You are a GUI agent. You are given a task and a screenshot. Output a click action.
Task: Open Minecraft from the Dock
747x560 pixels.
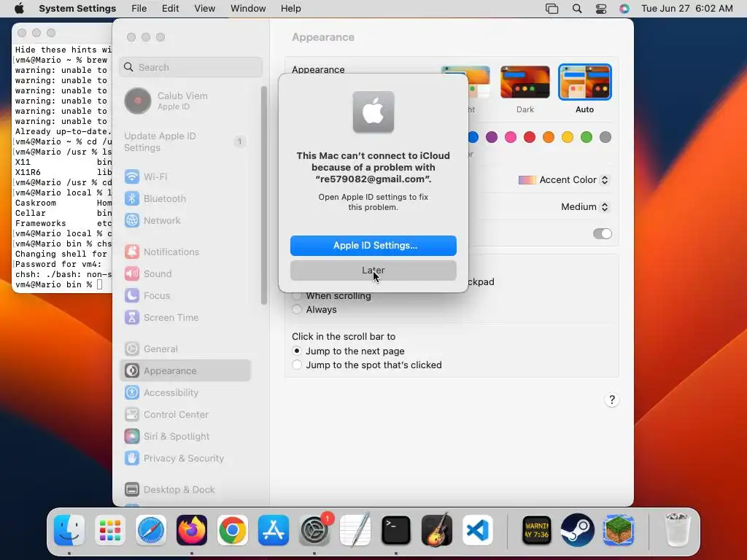(619, 530)
